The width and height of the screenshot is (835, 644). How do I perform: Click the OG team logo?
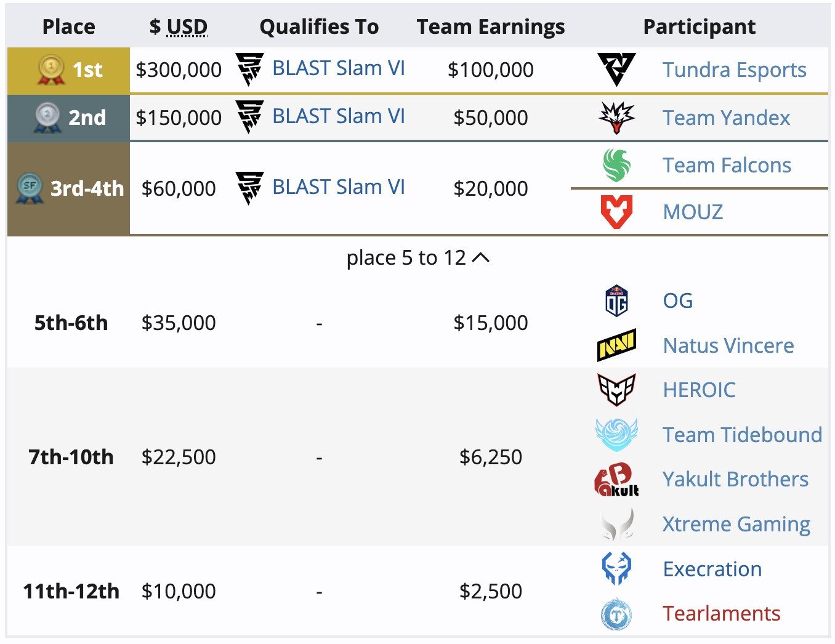(616, 300)
